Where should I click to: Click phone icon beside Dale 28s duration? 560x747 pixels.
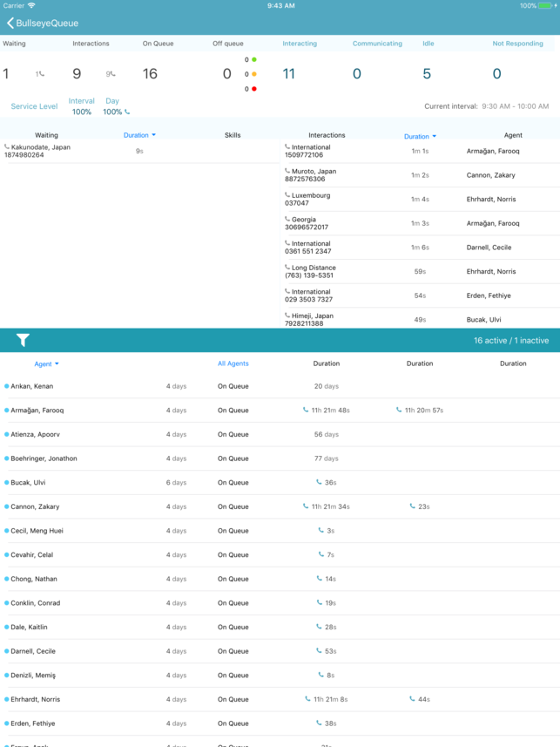(319, 627)
